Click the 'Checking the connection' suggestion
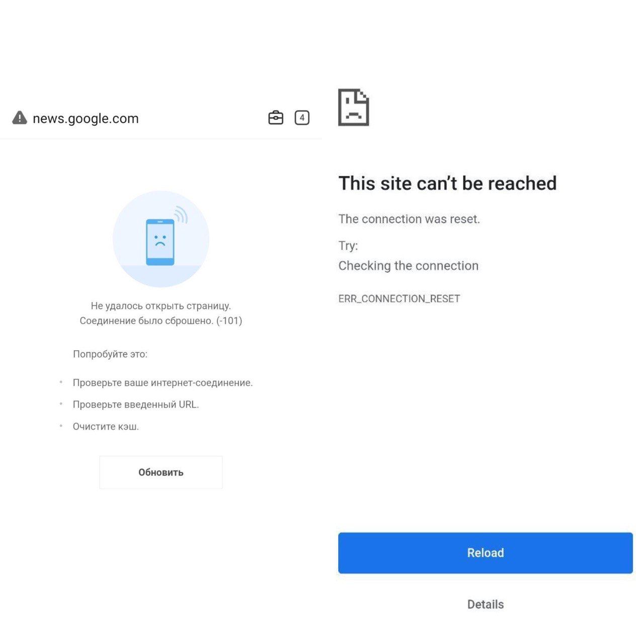644x644 pixels. coord(409,266)
